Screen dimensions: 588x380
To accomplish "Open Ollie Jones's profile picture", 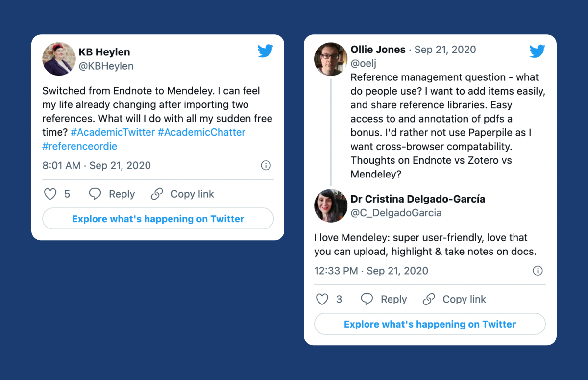I will pos(331,59).
